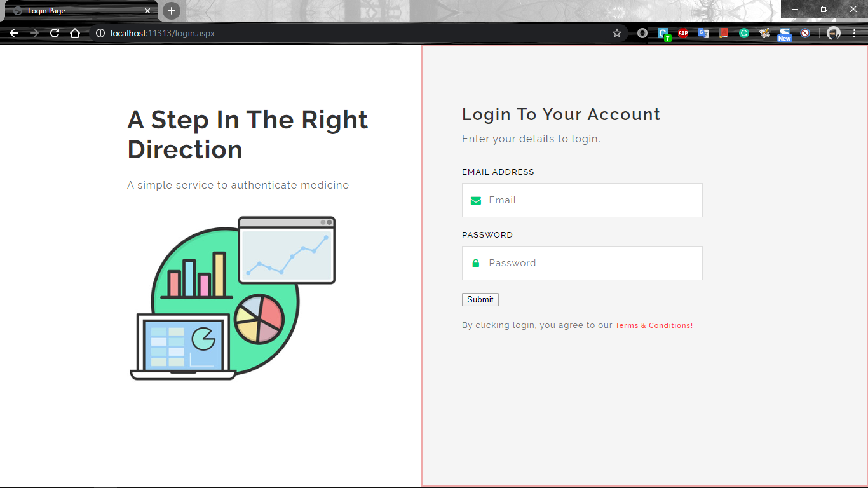Screen dimensions: 868x488
Task: Open the extension labeled New
Action: point(785,34)
